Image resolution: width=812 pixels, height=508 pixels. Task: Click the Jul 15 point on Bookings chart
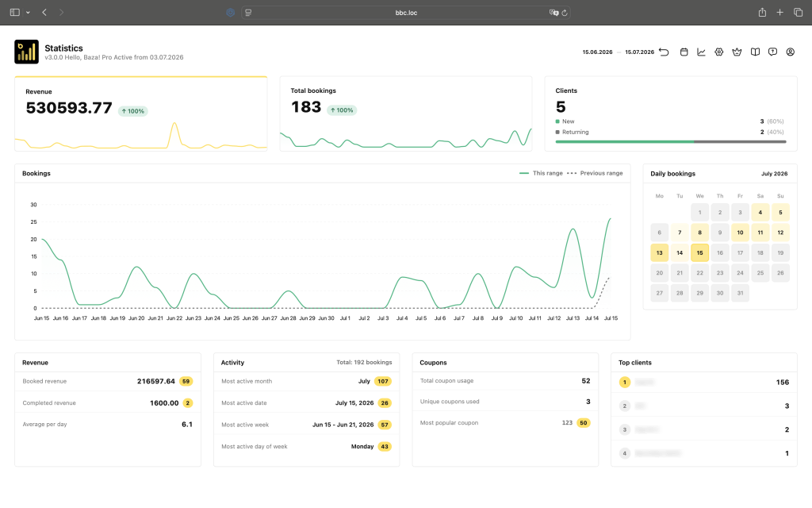pos(611,219)
